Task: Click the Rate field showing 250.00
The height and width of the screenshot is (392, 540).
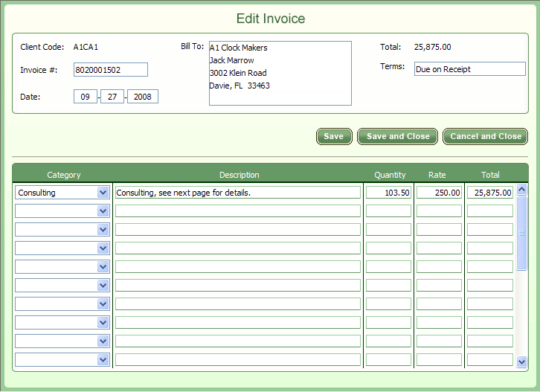Action: click(x=439, y=193)
